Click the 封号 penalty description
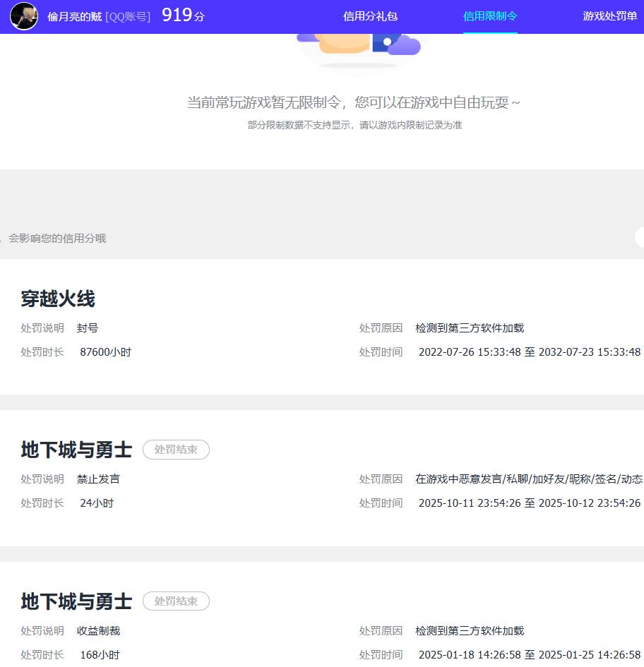Viewport: 644px width, 667px height. 89,328
